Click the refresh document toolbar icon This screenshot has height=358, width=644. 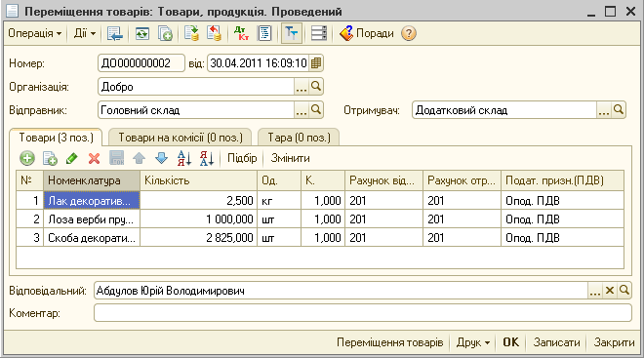[x=142, y=33]
